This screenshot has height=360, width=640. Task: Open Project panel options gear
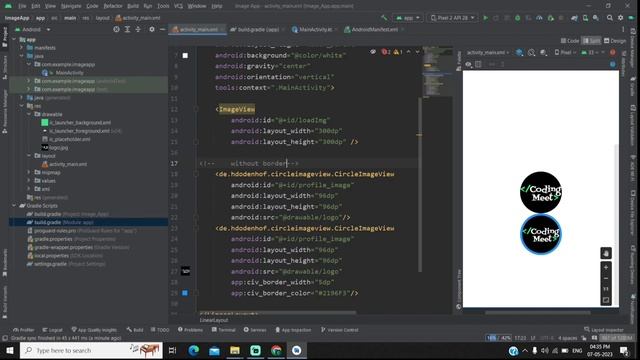click(x=152, y=29)
